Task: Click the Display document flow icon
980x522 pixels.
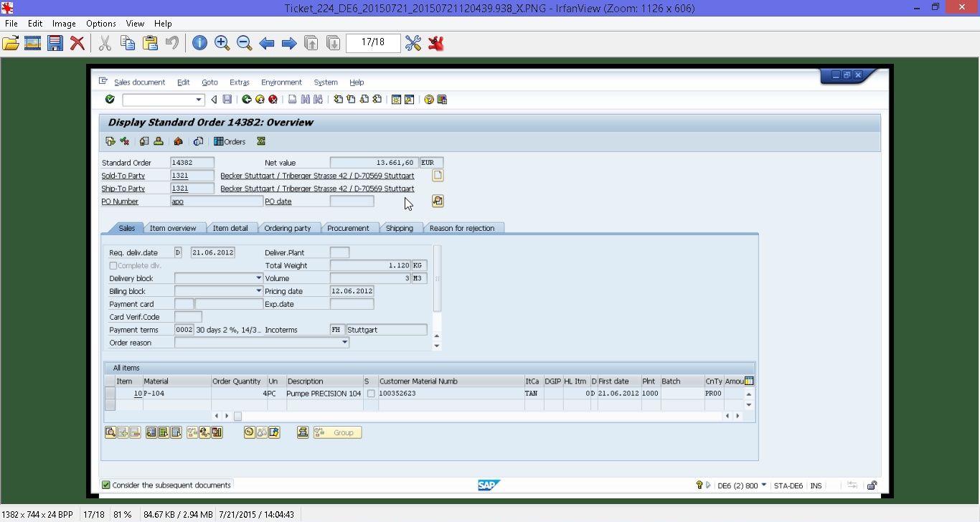Action: [x=110, y=141]
